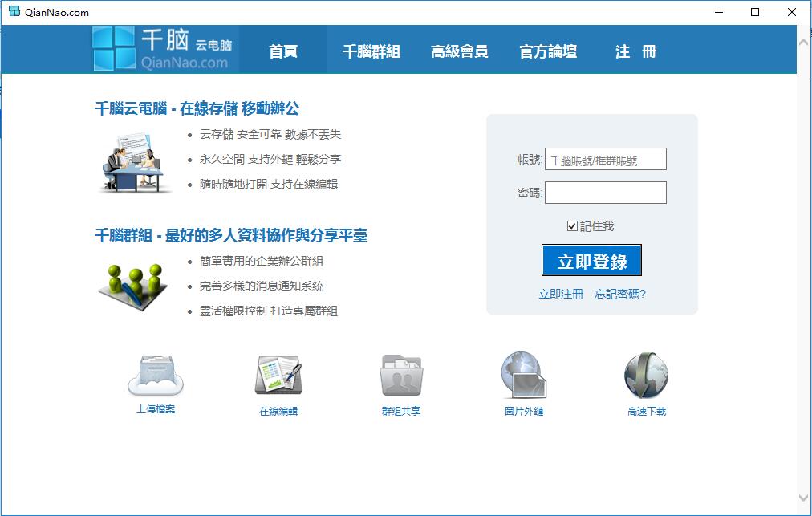
Task: Click the green group people illustration
Action: pyautogui.click(x=133, y=286)
